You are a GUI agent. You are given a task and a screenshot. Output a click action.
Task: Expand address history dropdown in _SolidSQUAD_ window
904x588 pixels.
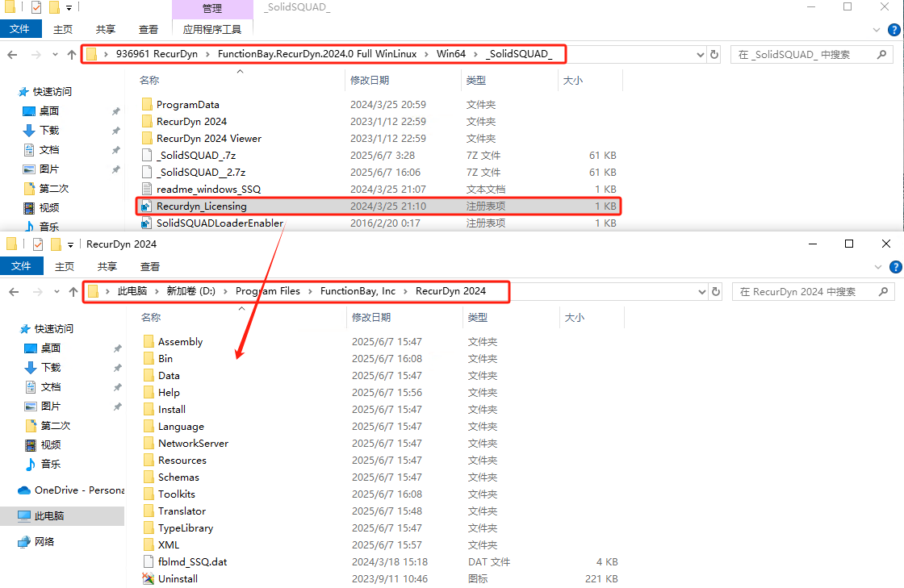(701, 55)
